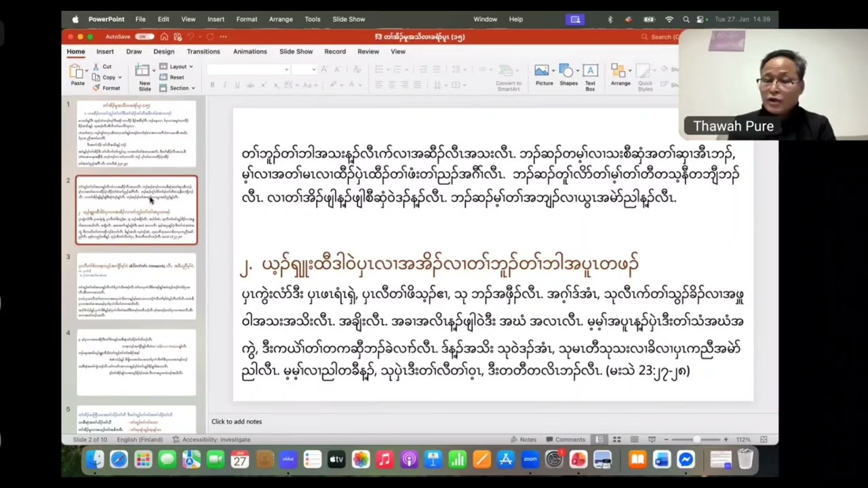Open the Shapes gallery
Image resolution: width=868 pixels, height=488 pixels.
pyautogui.click(x=568, y=75)
